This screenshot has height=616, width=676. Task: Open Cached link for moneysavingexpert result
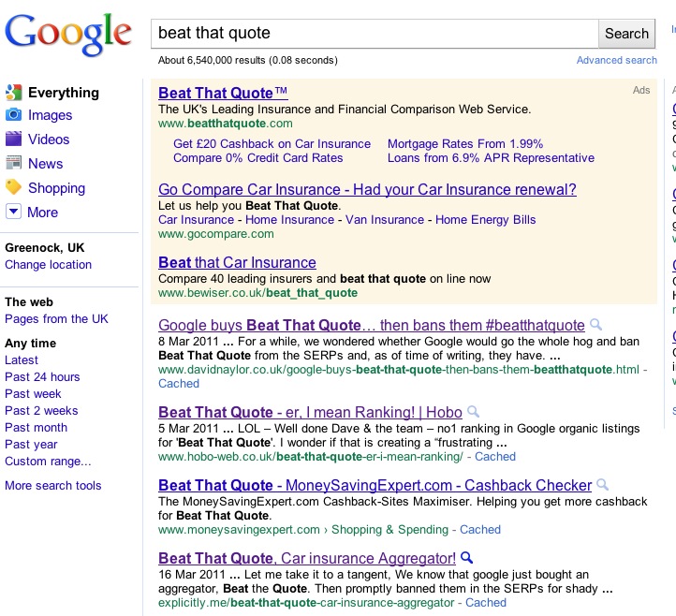click(480, 529)
